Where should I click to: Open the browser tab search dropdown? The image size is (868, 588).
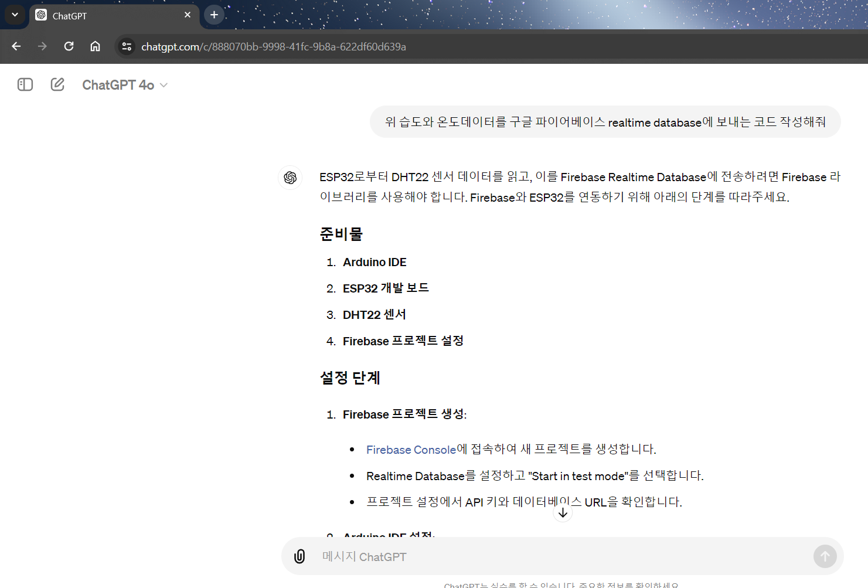pos(15,15)
